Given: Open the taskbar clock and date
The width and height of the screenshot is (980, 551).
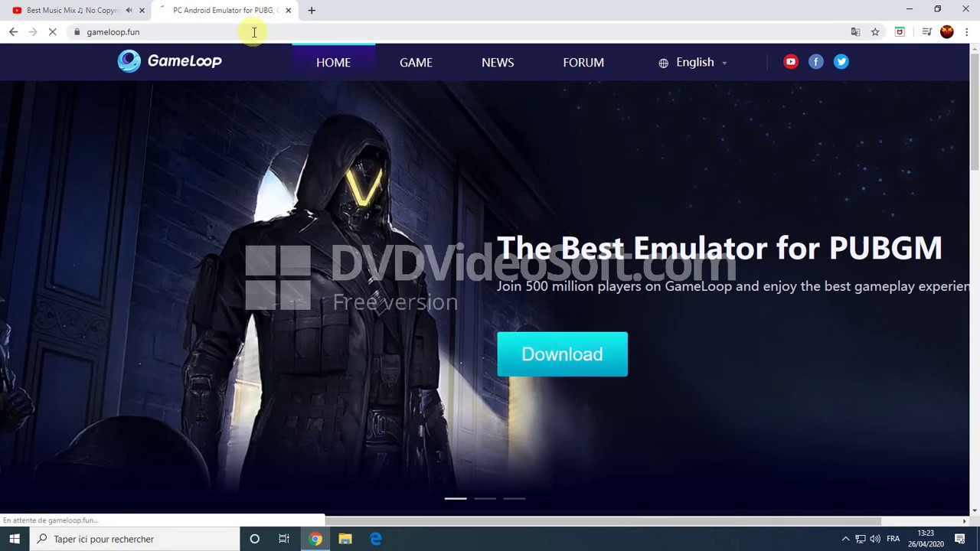Looking at the screenshot, I should tap(926, 539).
